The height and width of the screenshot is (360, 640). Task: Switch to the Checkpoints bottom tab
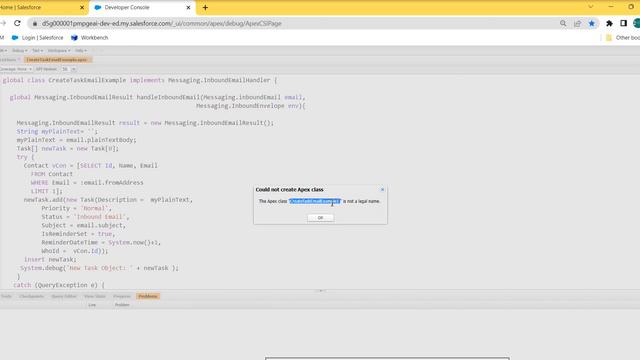click(x=31, y=296)
